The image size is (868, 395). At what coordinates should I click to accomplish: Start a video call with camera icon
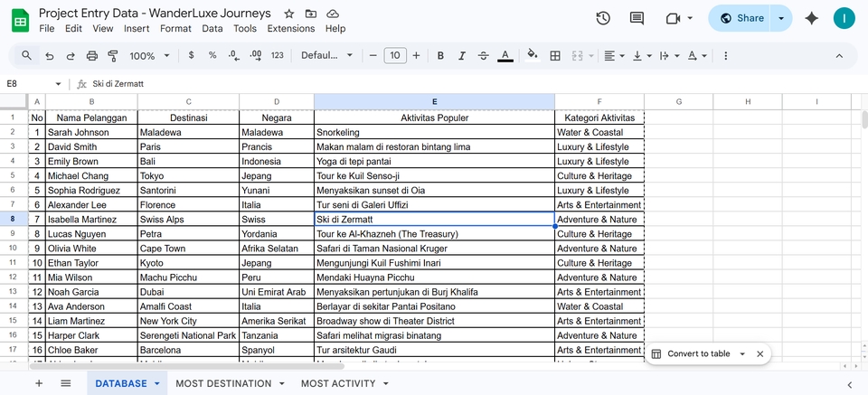pos(673,18)
